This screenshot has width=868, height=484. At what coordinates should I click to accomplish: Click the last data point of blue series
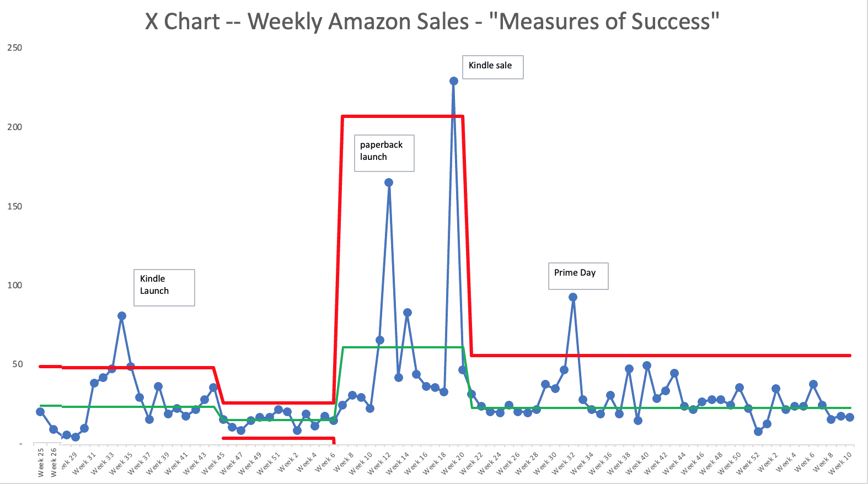(850, 417)
